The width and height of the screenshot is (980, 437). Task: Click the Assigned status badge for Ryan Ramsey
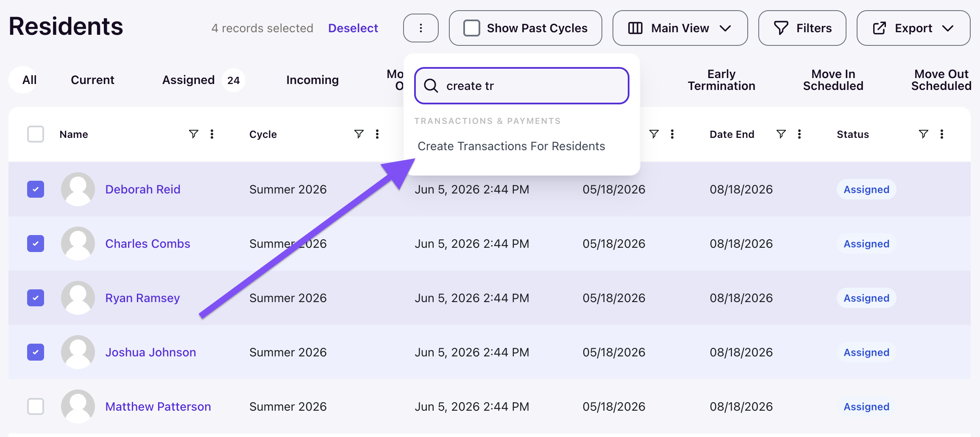click(x=866, y=298)
